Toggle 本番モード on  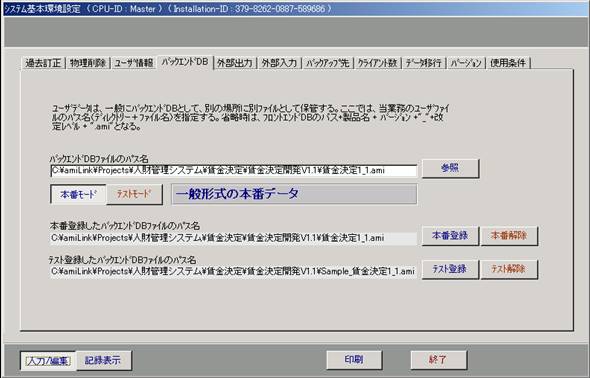pyautogui.click(x=78, y=194)
